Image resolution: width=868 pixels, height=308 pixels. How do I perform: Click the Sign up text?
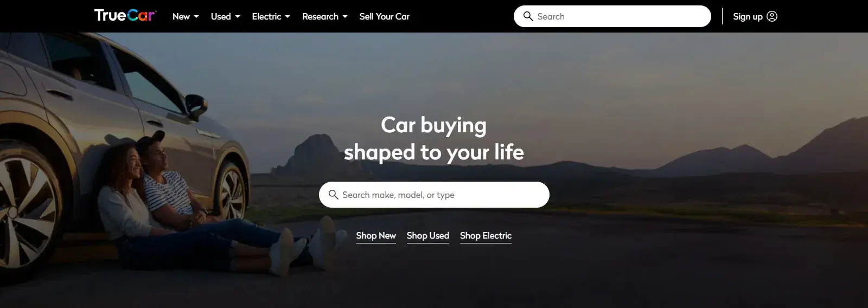pos(748,16)
